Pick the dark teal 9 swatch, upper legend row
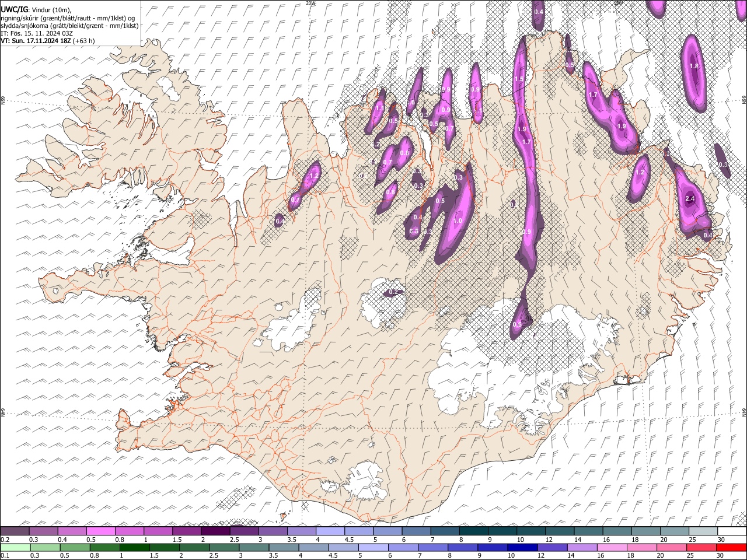Viewport: 747px width, 560px height. 502,531
